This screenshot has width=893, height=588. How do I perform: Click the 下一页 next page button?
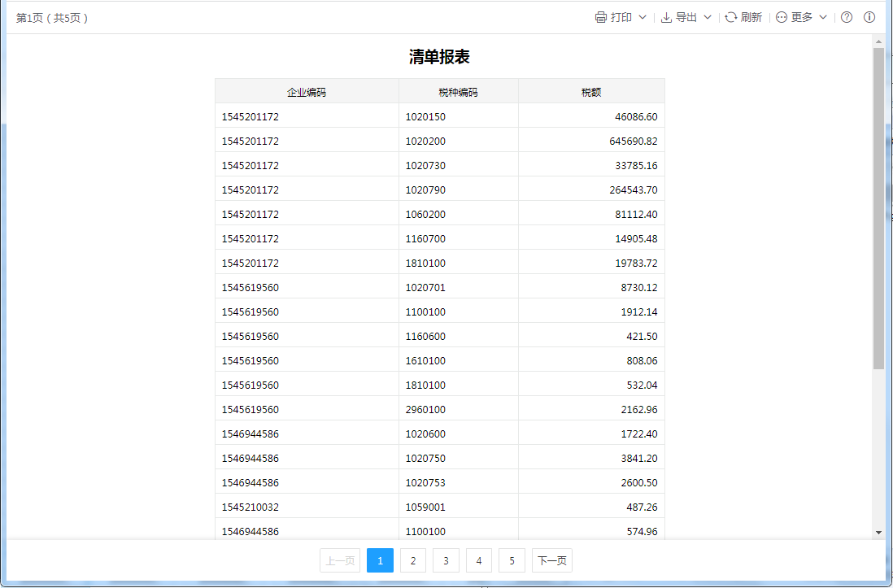point(552,560)
